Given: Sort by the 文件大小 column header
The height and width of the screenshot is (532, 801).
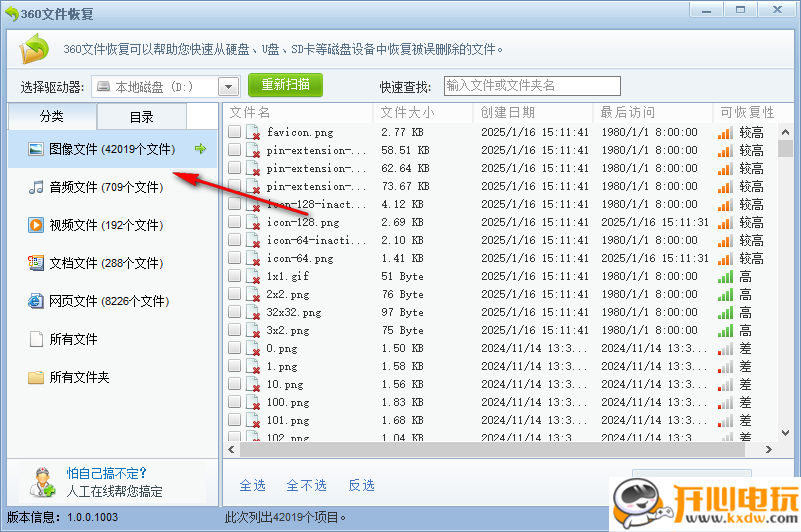Looking at the screenshot, I should 422,112.
